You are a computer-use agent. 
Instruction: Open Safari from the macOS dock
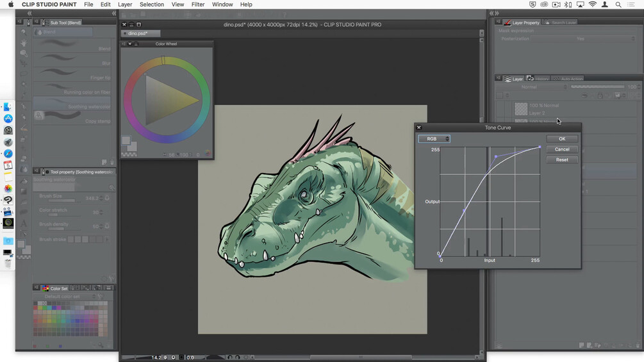8,154
